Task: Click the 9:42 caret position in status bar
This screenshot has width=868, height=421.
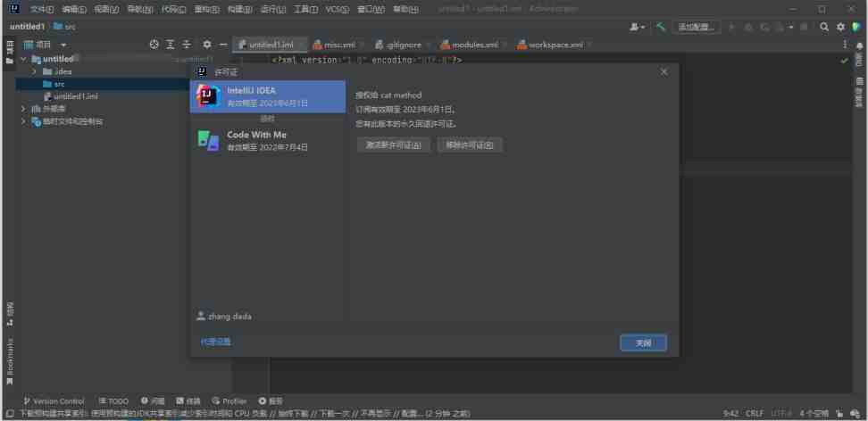Action: 730,413
